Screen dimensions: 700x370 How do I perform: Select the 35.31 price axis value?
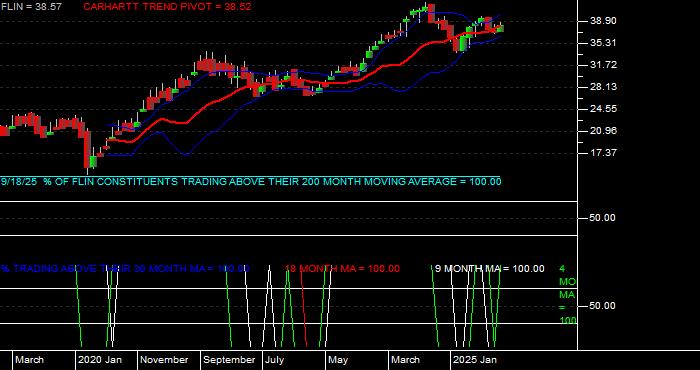[x=603, y=43]
